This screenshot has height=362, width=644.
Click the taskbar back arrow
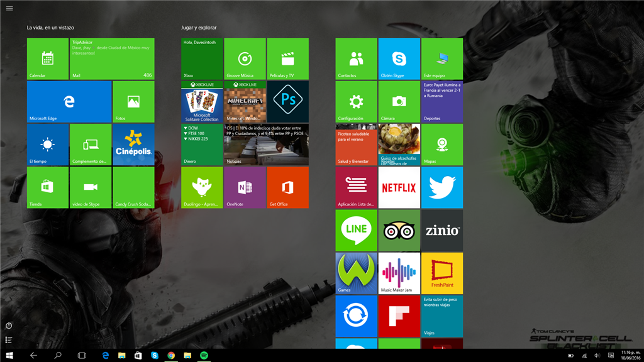tap(34, 356)
